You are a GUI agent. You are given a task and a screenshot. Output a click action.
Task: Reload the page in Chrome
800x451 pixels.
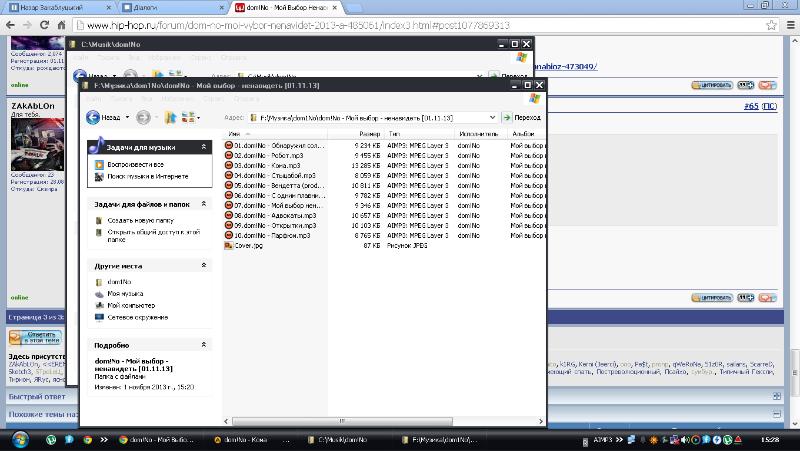point(44,25)
